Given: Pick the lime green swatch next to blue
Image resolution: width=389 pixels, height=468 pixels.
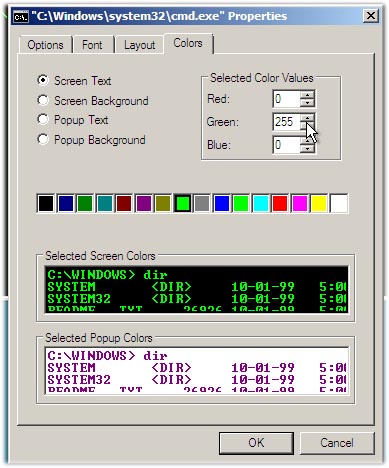Looking at the screenshot, I should [x=241, y=203].
